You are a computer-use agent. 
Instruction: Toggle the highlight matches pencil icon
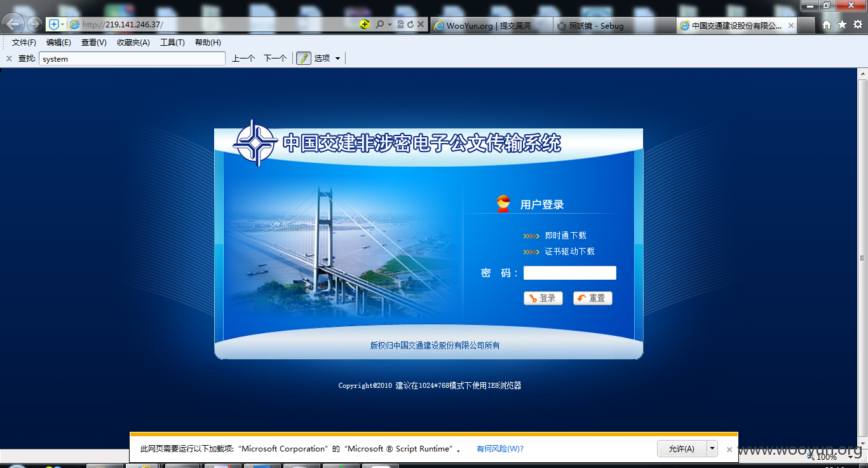304,58
